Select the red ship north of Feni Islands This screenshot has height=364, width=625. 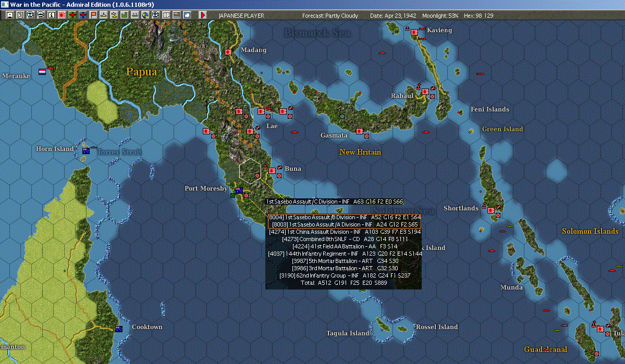480,74
